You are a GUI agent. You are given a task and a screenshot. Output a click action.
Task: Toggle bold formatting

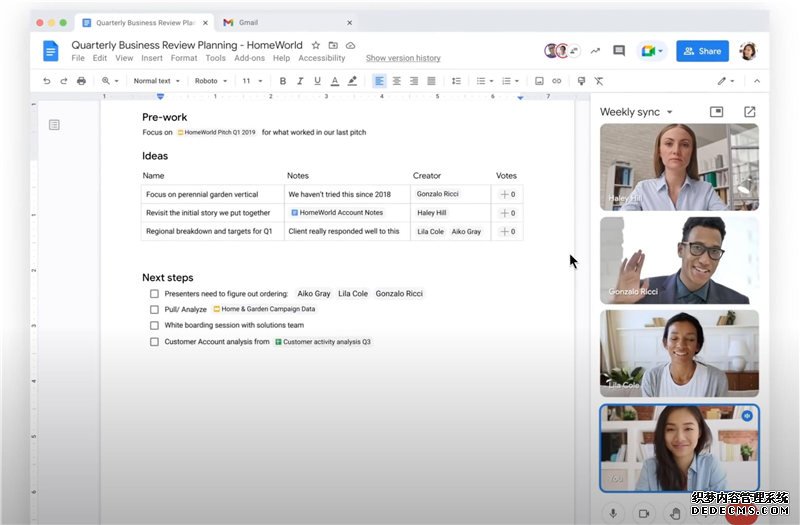283,81
